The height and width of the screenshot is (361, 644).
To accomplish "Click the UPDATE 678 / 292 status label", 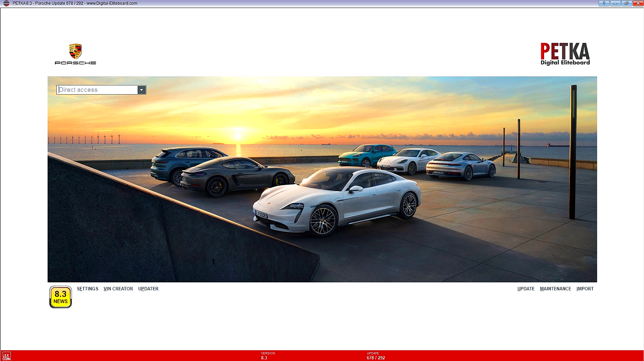I will [375, 356].
